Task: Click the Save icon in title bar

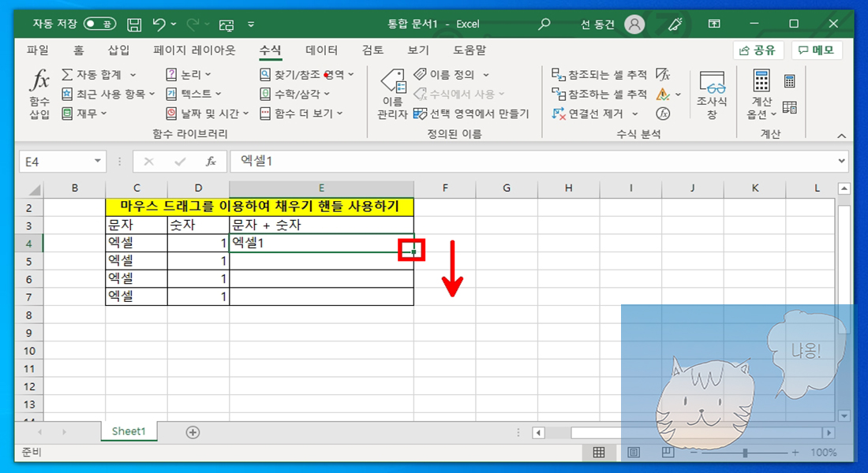Action: tap(134, 24)
